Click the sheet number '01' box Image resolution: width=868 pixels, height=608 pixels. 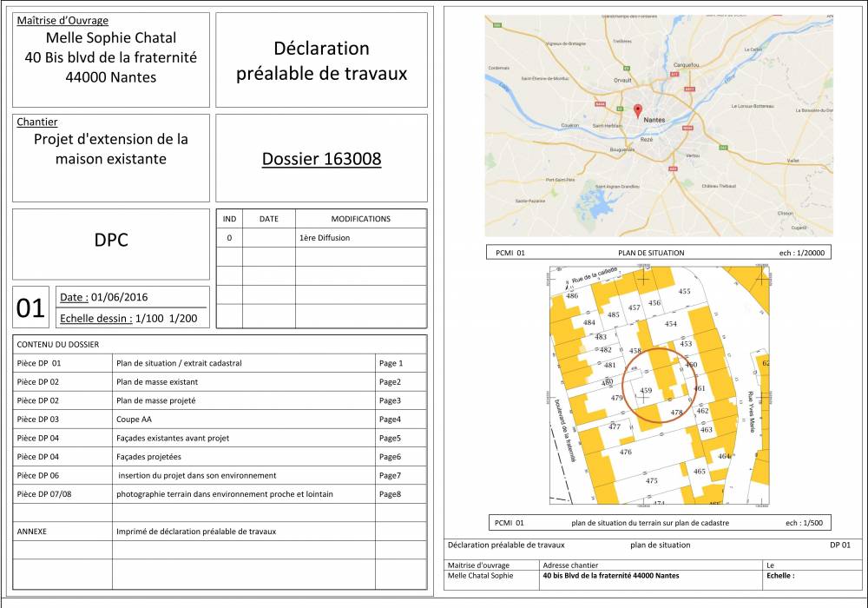(30, 307)
